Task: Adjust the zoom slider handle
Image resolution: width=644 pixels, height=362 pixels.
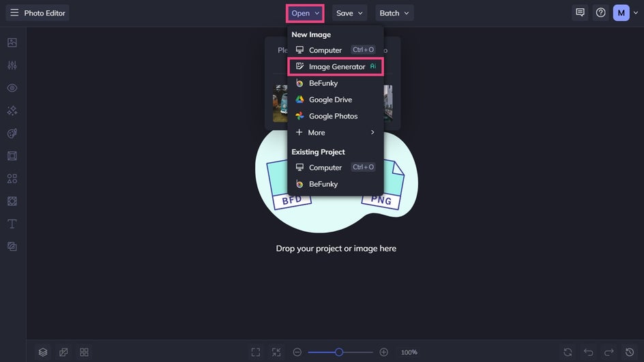Action: 339,352
